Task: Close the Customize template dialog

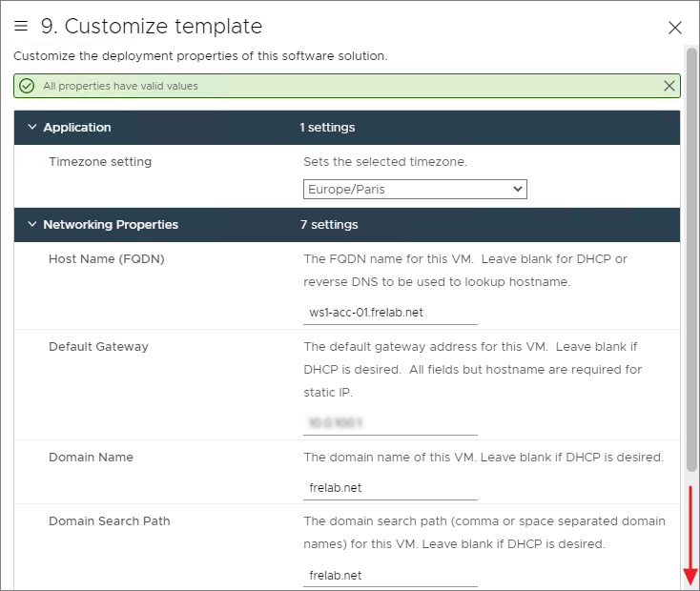Action: (675, 28)
